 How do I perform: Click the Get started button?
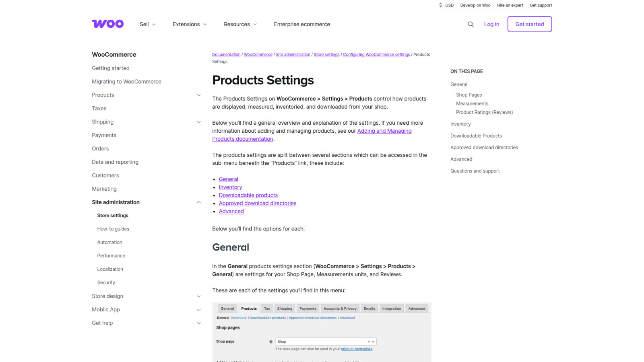point(530,24)
